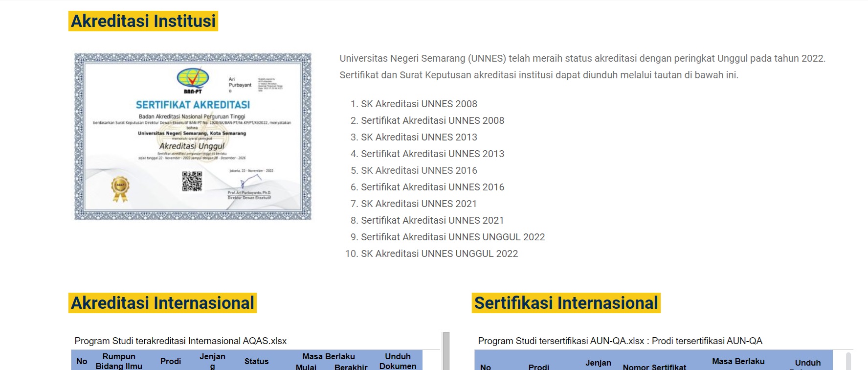The height and width of the screenshot is (370, 868).
Task: Click the Berakhir sub-header in AQAS table
Action: pyautogui.click(x=351, y=367)
